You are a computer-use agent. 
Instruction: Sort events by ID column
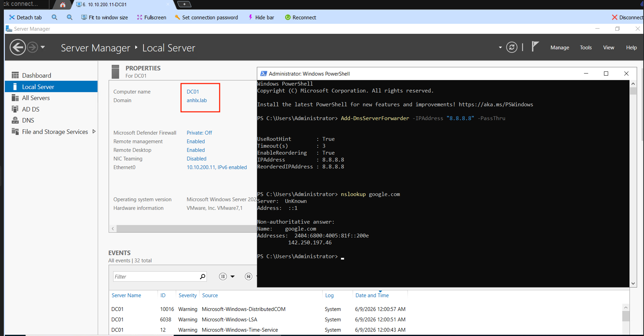coord(163,295)
